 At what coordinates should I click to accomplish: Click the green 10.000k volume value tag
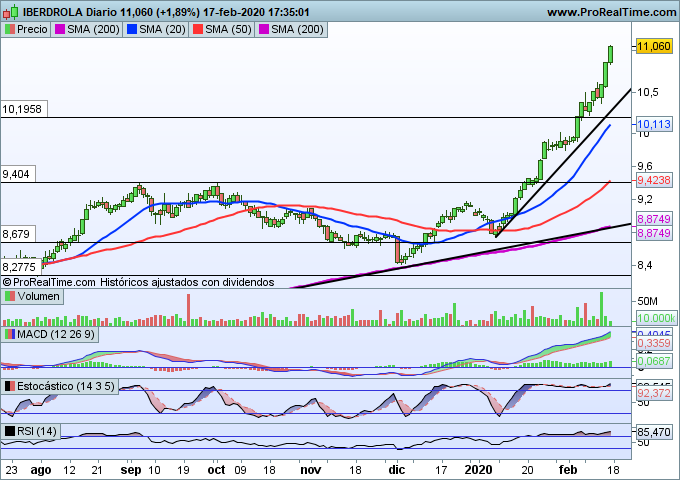[x=657, y=318]
